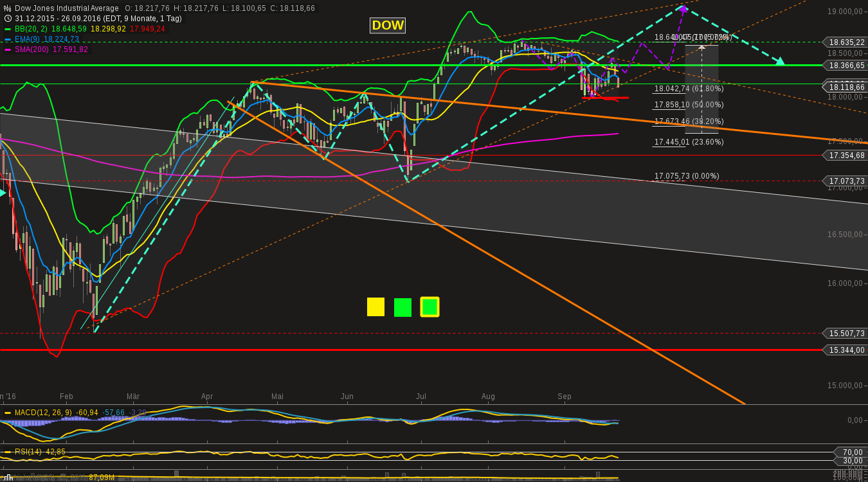
Task: Click the chart settings icon beside Dow Jones title
Action: 7,8
